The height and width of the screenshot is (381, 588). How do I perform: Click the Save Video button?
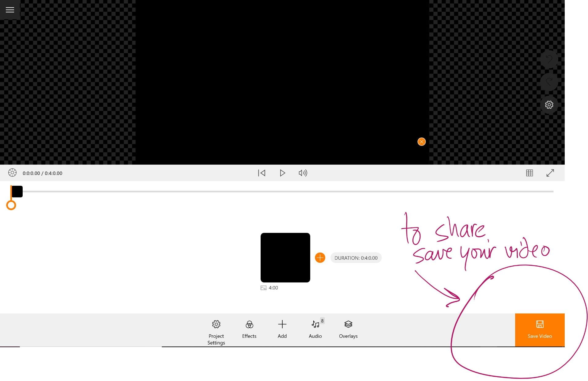pos(540,330)
